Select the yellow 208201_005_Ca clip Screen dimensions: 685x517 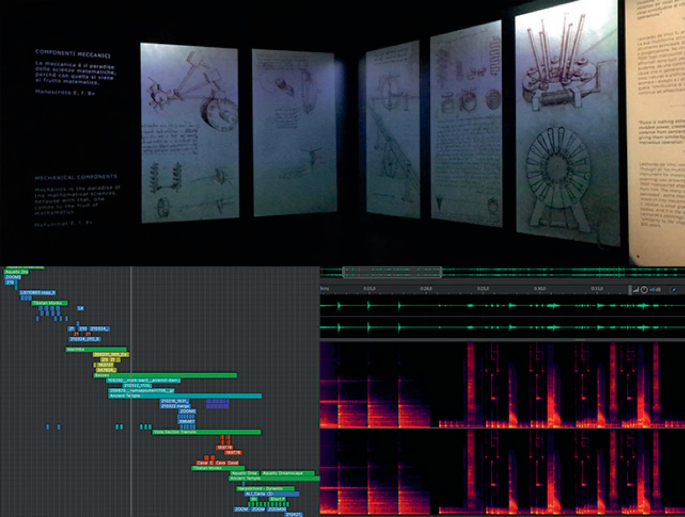pyautogui.click(x=111, y=354)
